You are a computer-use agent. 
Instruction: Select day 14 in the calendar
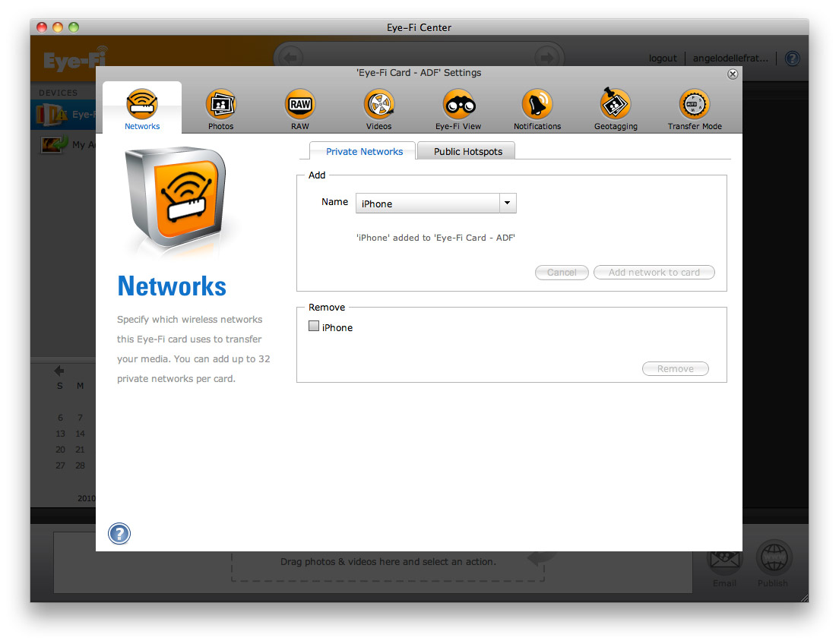(x=81, y=434)
